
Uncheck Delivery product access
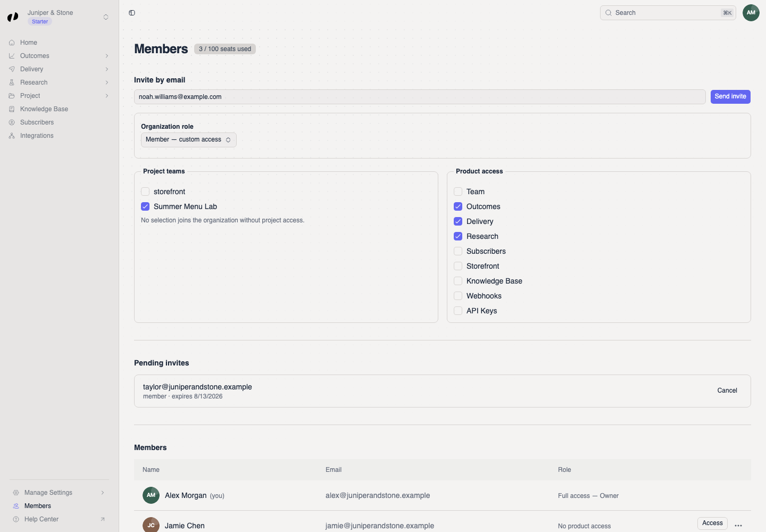click(458, 221)
